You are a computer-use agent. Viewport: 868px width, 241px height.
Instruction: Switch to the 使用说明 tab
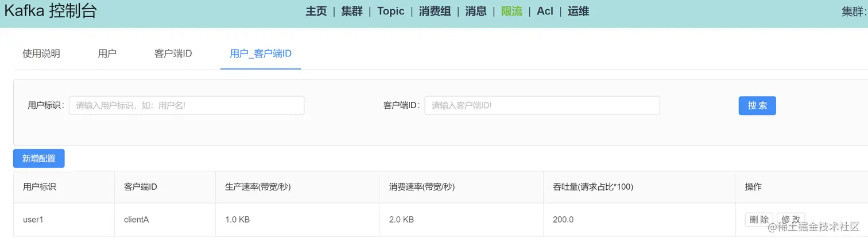41,53
